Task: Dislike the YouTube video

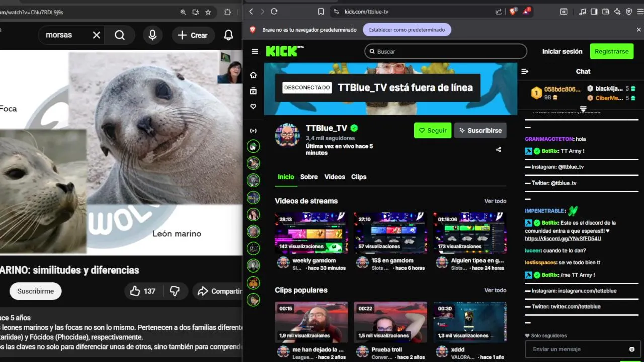Action: pos(175,291)
